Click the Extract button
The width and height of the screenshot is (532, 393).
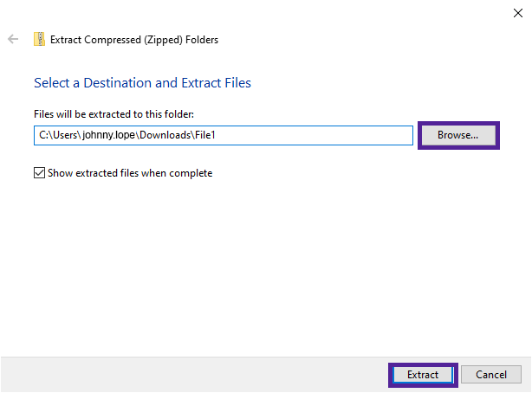tap(423, 375)
